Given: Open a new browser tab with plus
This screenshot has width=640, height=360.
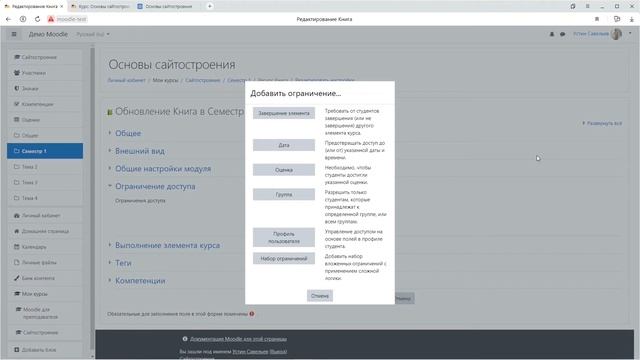Looking at the screenshot, I should 209,6.
